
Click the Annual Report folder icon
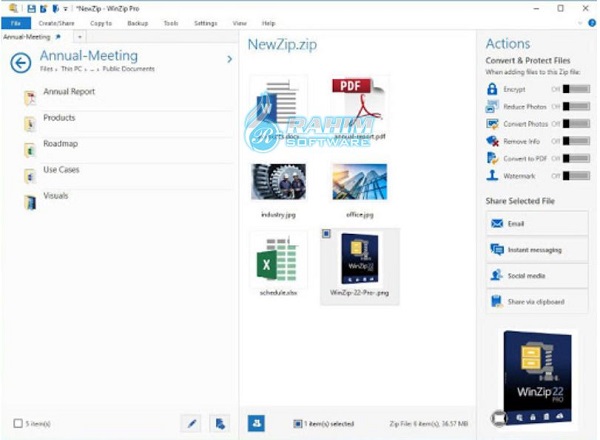[30, 98]
